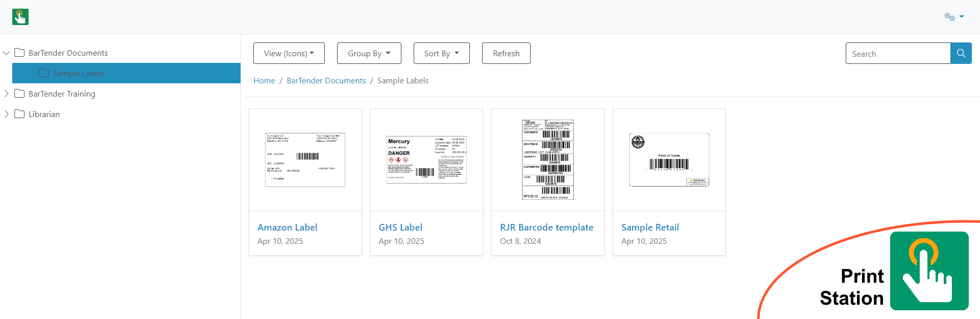
Task: Click the Refresh button
Action: (506, 53)
